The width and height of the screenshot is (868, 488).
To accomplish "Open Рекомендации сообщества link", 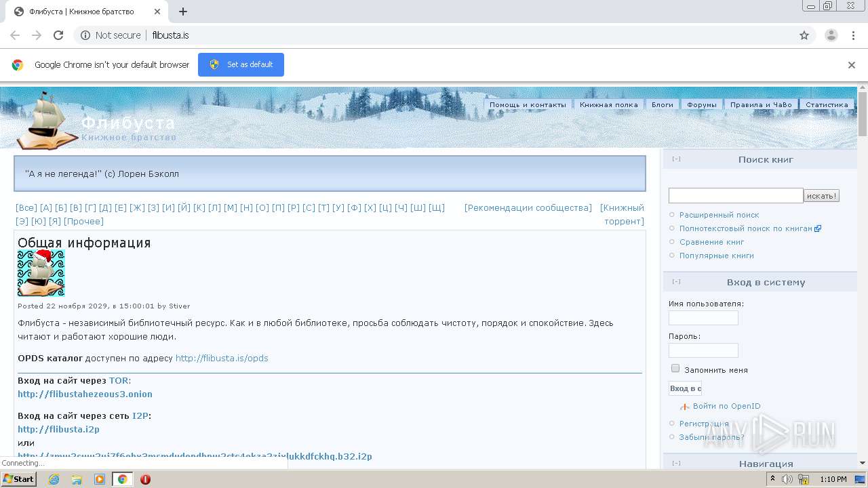I will [x=528, y=207].
